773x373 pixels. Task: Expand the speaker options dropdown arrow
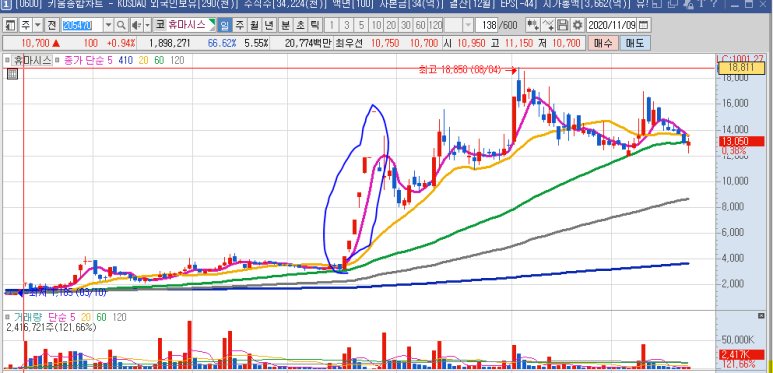point(147,25)
